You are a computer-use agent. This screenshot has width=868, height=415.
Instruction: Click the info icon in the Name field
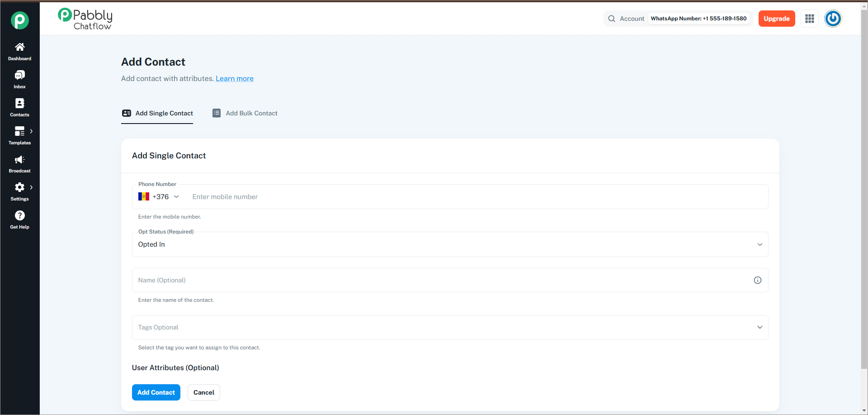[x=758, y=280]
